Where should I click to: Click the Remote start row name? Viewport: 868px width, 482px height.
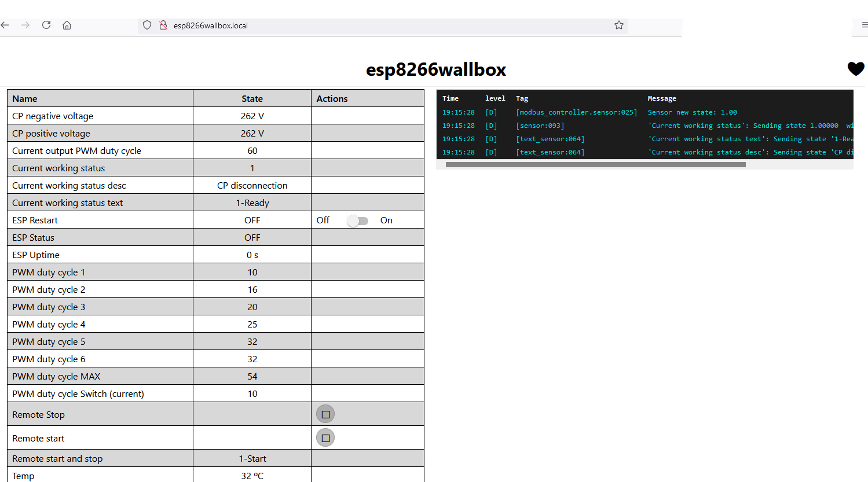pos(38,438)
